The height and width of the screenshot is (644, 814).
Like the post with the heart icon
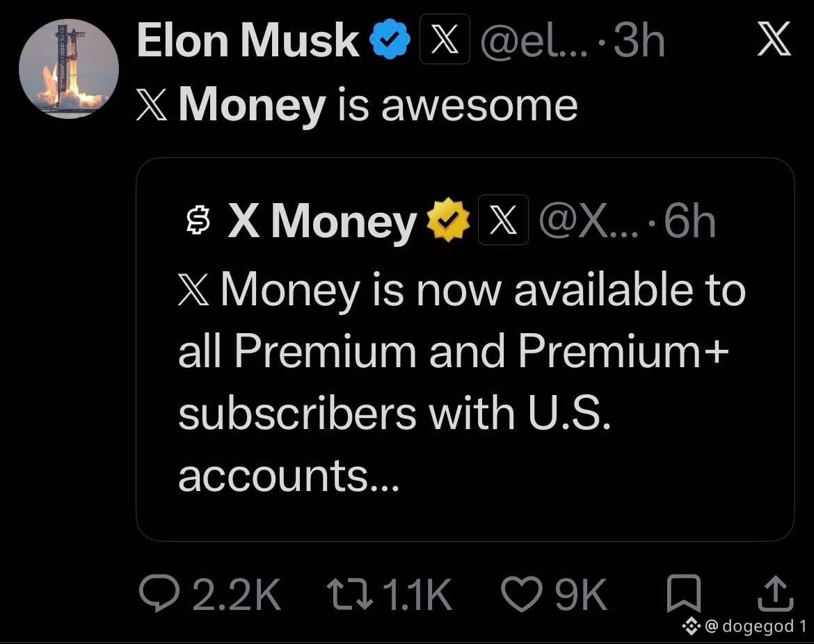pos(522,595)
